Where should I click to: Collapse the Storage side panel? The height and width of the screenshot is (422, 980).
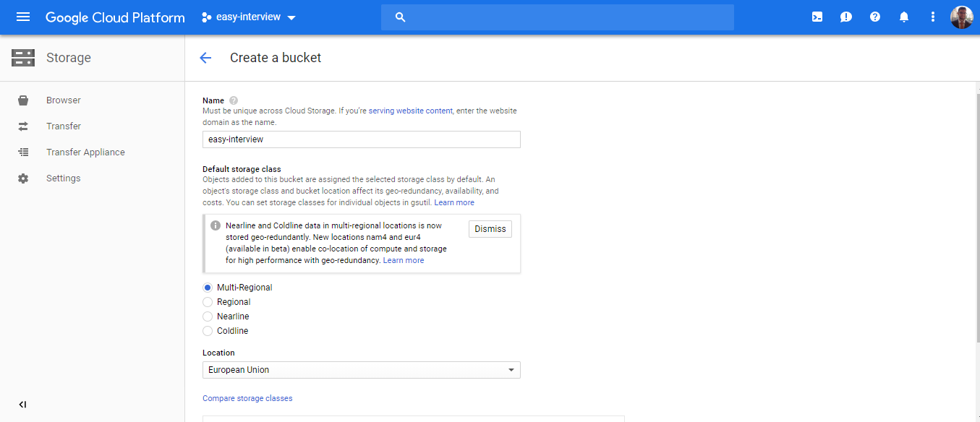(x=22, y=404)
